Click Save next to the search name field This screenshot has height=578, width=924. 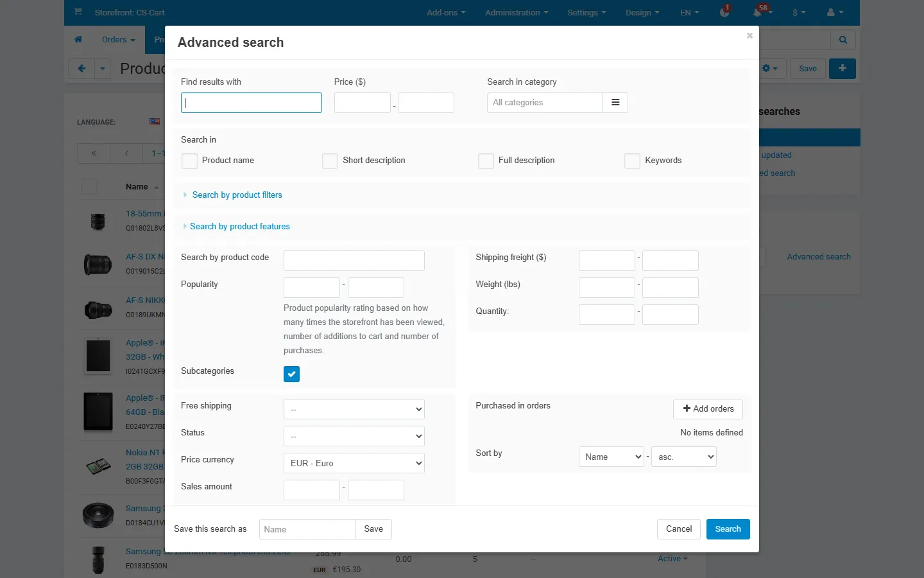[373, 529]
